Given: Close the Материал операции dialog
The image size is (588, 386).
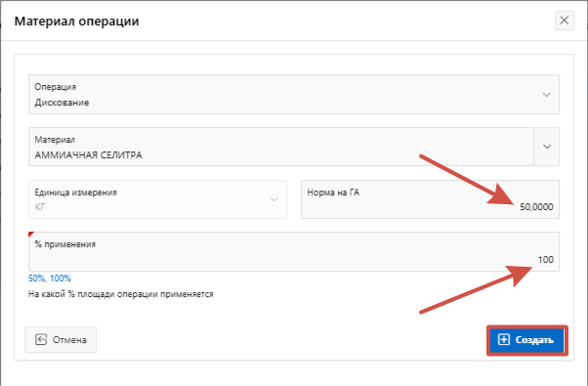Looking at the screenshot, I should coord(564,21).
